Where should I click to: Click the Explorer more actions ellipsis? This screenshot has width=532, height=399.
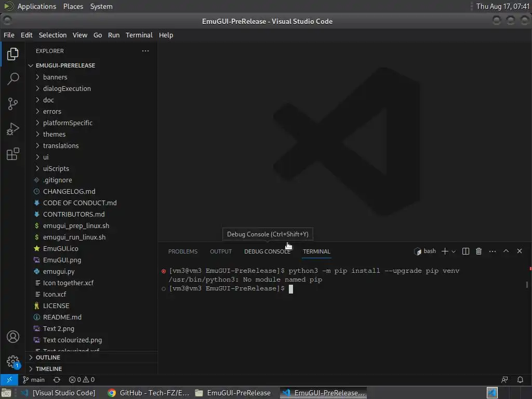tap(145, 51)
